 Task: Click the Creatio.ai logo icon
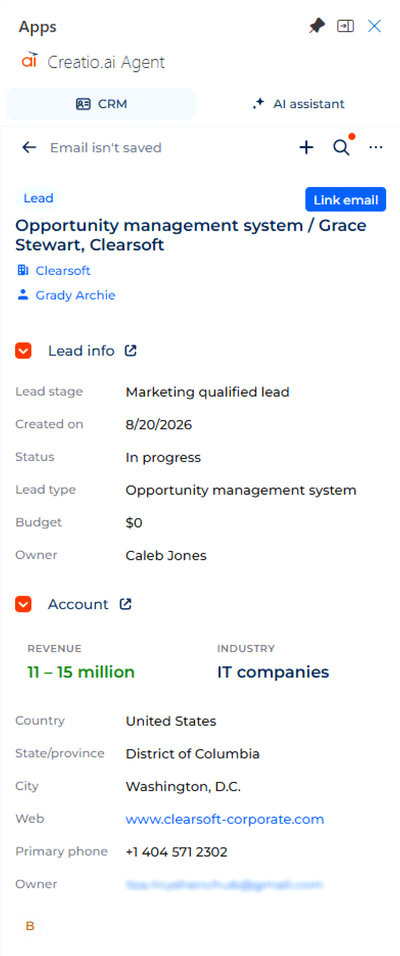(30, 61)
